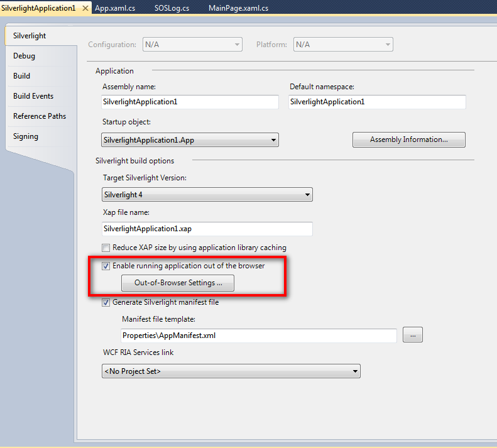Edit the Manifest file template field
The height and width of the screenshot is (448, 497).
point(259,336)
